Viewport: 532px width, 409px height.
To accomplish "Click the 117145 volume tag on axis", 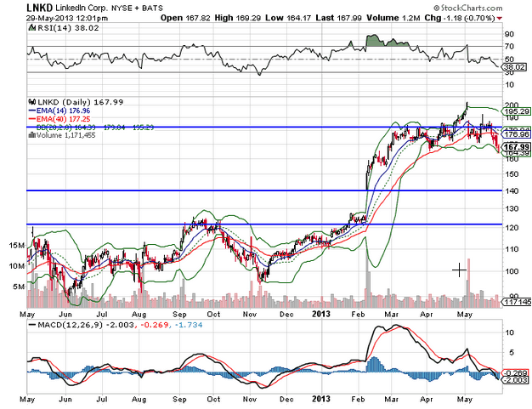I will pos(517,302).
